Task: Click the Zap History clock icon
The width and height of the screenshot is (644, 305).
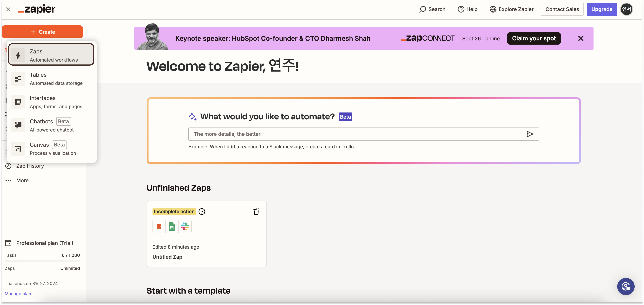Action: [x=8, y=166]
